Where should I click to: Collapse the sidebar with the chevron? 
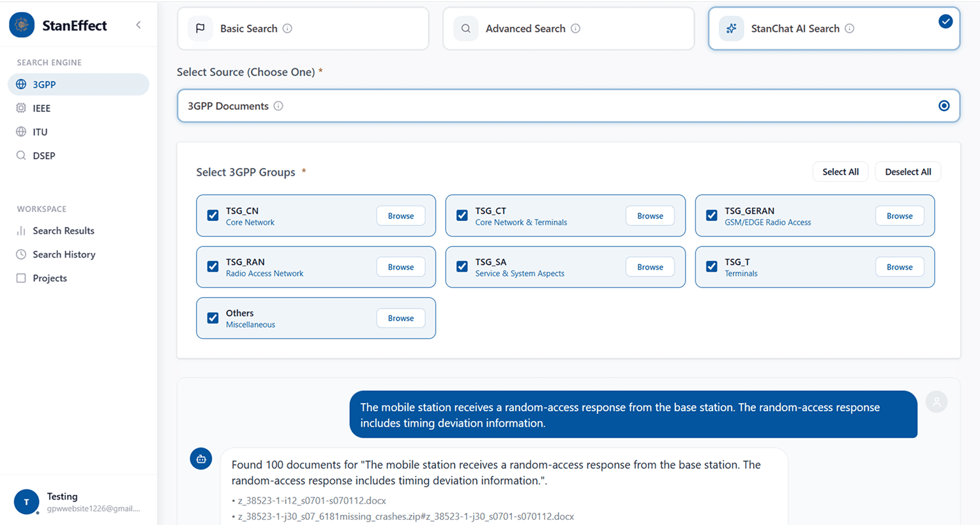[139, 25]
